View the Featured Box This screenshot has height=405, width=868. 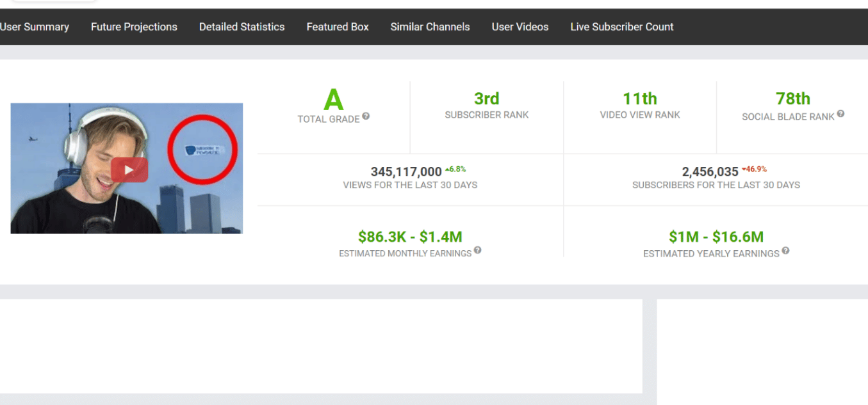[x=337, y=26]
